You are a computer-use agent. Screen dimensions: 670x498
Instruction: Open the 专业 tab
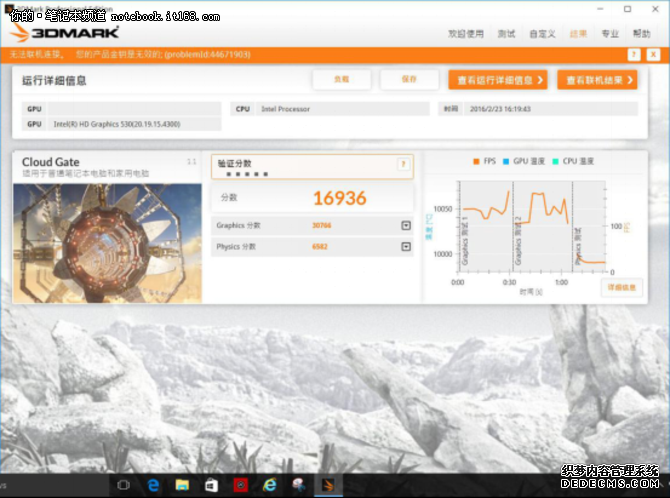610,34
